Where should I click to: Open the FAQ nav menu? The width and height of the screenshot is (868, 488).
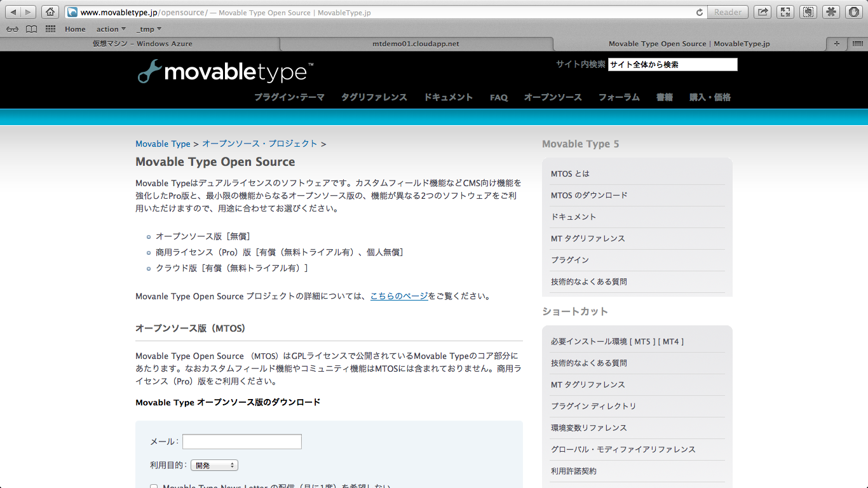[499, 97]
